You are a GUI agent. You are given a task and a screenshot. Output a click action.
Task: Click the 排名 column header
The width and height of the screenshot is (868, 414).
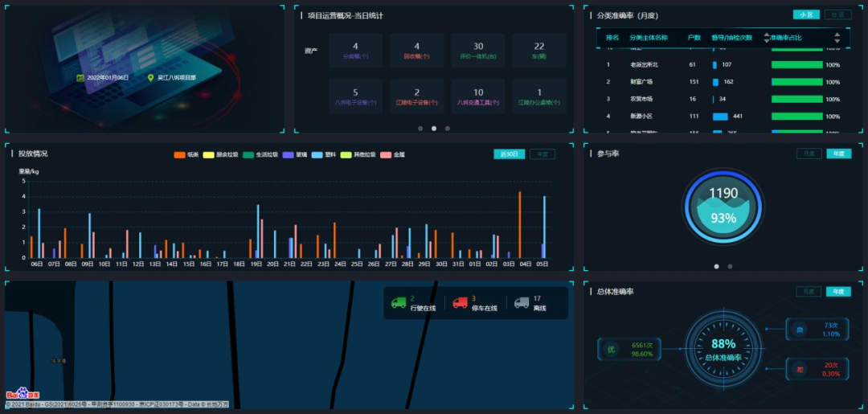(612, 38)
